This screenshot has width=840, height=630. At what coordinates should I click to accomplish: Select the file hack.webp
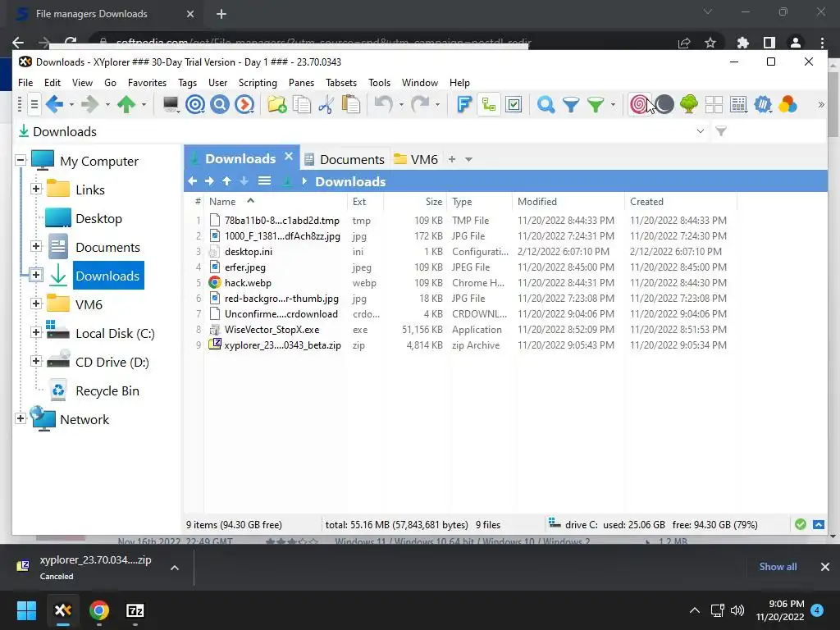(248, 283)
